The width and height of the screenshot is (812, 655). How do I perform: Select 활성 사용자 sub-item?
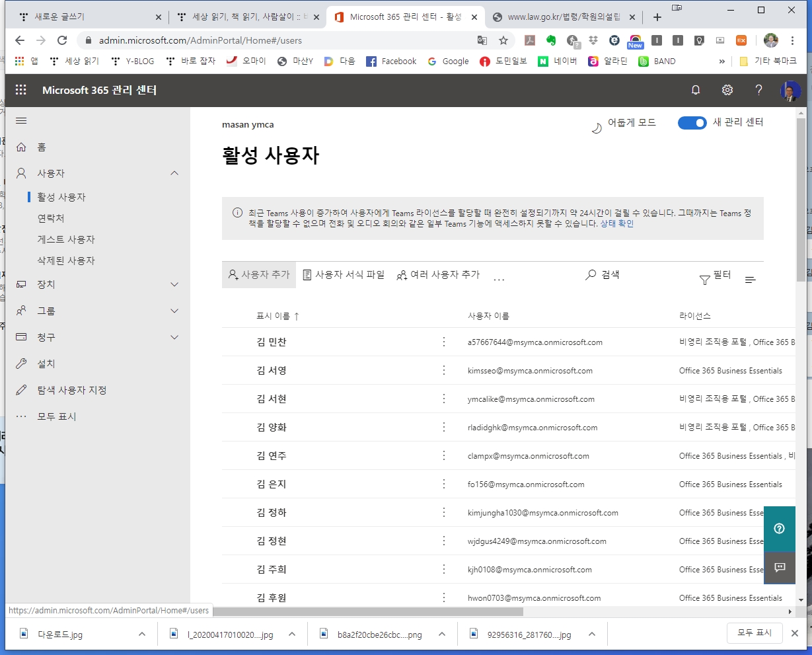(x=61, y=197)
